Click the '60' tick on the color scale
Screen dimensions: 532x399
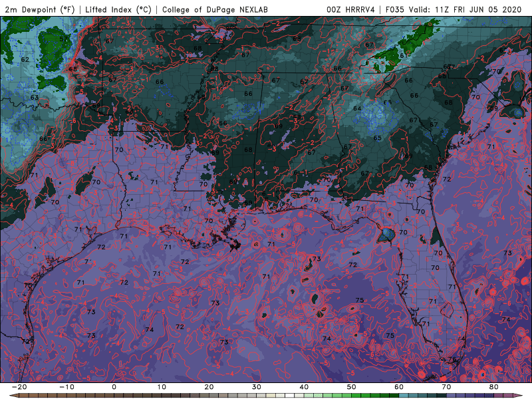tap(399, 387)
